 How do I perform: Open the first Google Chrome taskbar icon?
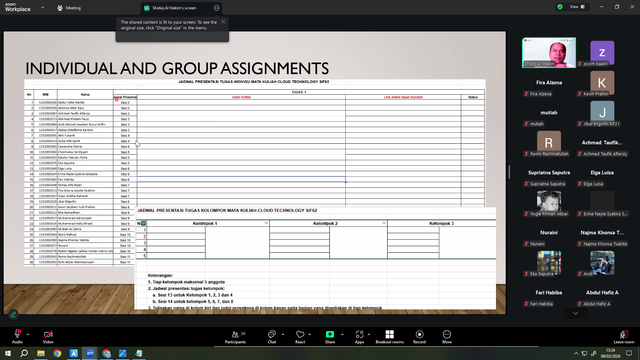coord(57,353)
